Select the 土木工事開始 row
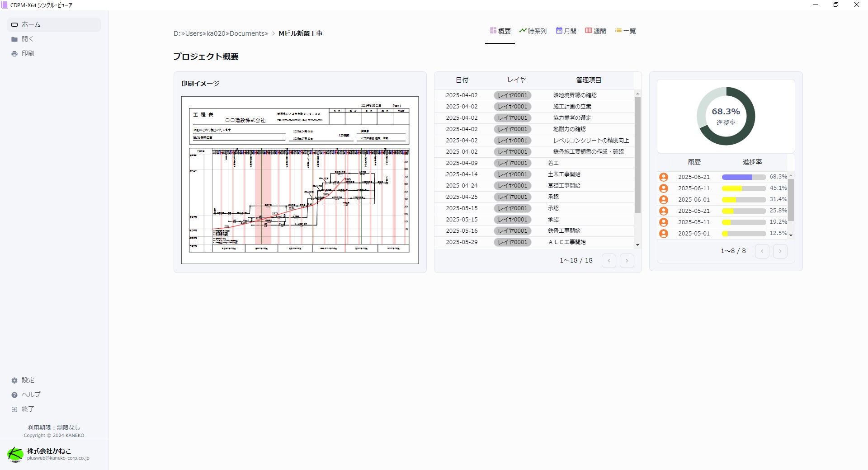 click(x=534, y=174)
